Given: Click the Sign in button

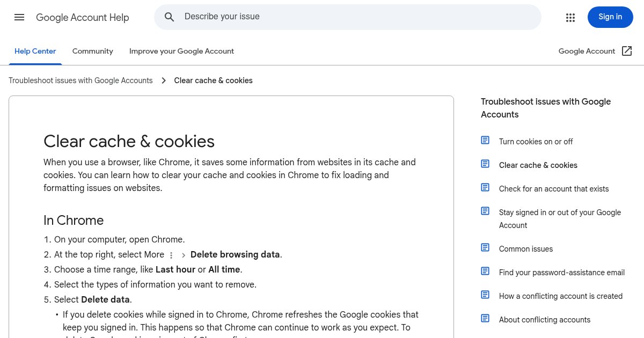Looking at the screenshot, I should click(x=610, y=17).
